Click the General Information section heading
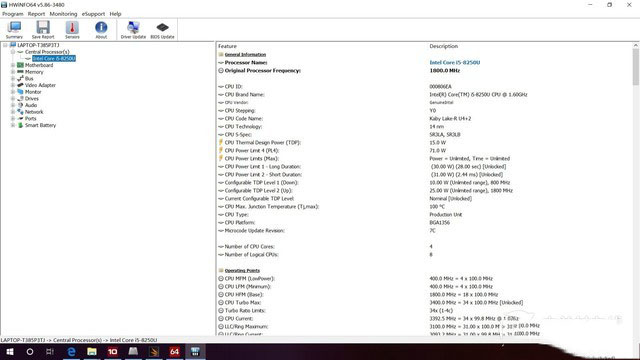This screenshot has width=640, height=360. [x=245, y=54]
